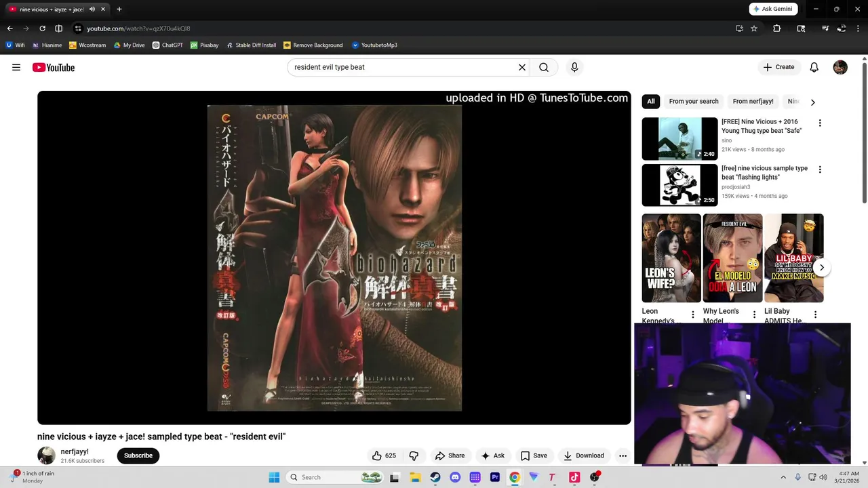This screenshot has height=488, width=868.
Task: Open the Leon's Wife short thumbnail
Action: coord(671,258)
